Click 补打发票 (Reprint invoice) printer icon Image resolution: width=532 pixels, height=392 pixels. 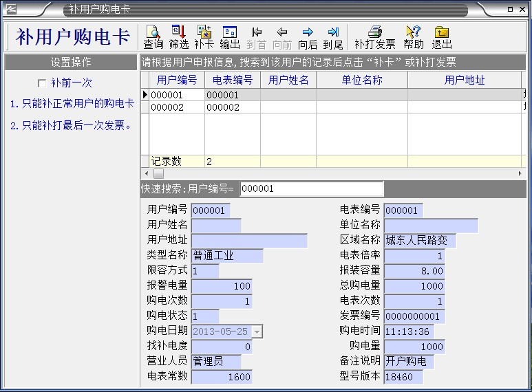point(374,37)
